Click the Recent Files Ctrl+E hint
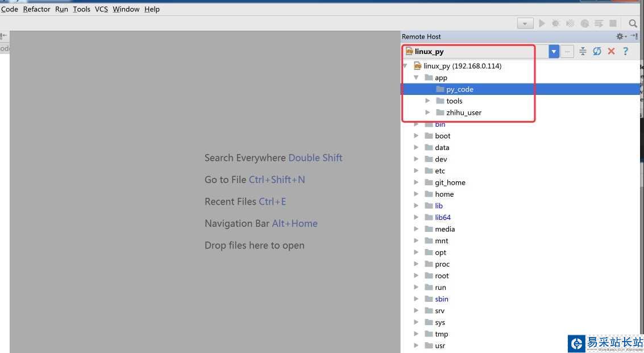This screenshot has width=644, height=353. click(x=245, y=201)
